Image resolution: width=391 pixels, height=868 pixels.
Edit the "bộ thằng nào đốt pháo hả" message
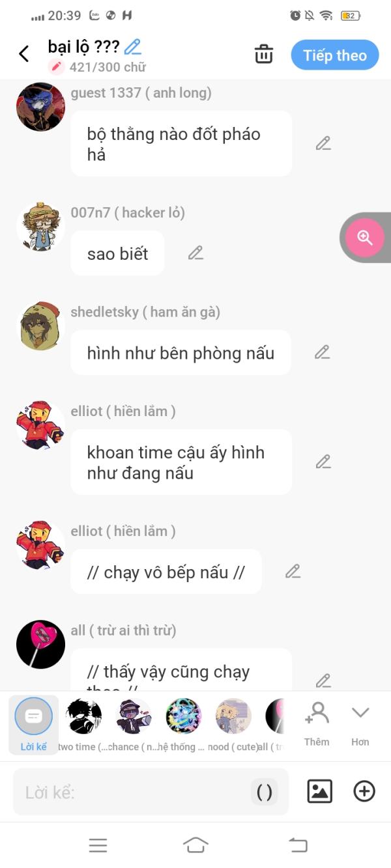323,144
